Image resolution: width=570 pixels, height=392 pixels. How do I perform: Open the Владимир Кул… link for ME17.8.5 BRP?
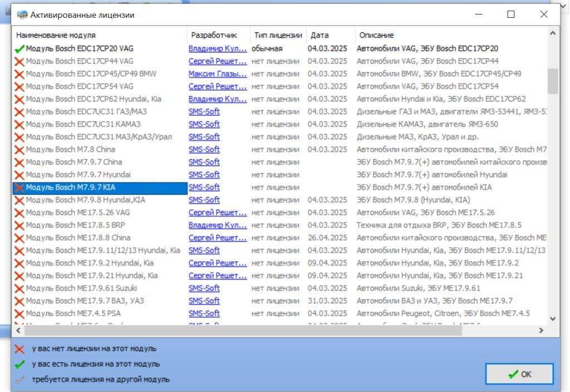pyautogui.click(x=218, y=225)
